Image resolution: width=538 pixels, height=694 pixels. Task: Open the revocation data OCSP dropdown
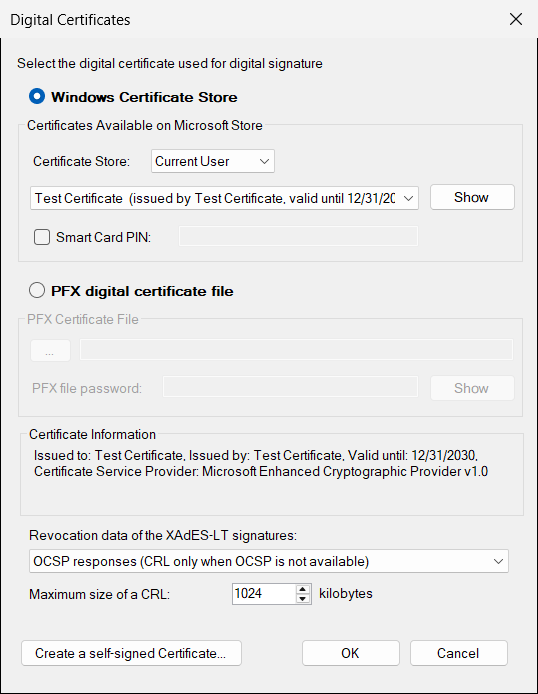[269, 561]
